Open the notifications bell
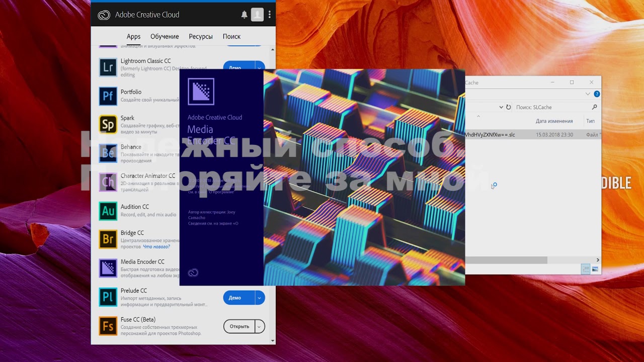 pos(245,15)
